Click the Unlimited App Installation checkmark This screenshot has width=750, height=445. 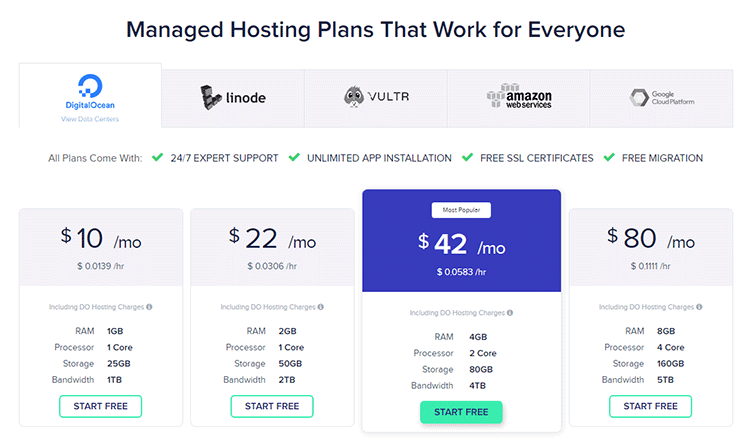pos(294,157)
